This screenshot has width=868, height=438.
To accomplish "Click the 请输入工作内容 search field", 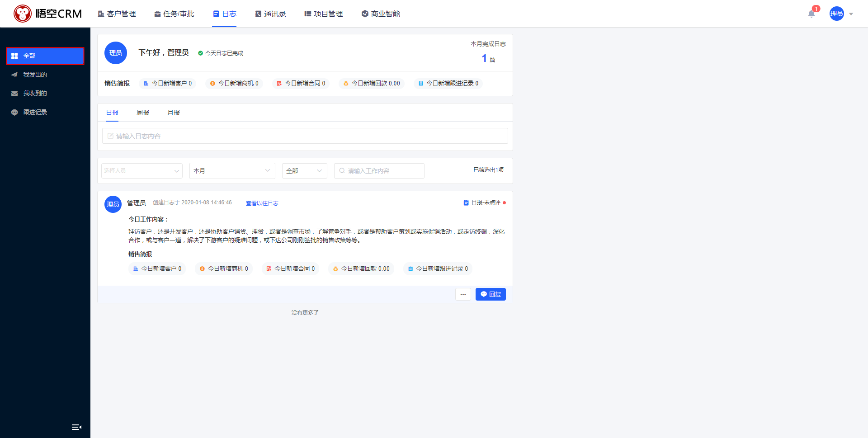I will pos(379,171).
